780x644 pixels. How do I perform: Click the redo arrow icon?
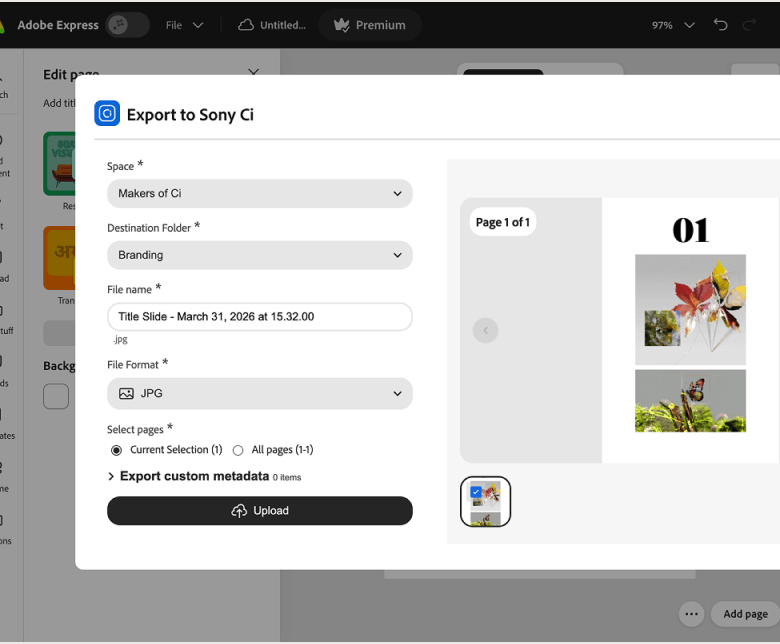pyautogui.click(x=749, y=24)
